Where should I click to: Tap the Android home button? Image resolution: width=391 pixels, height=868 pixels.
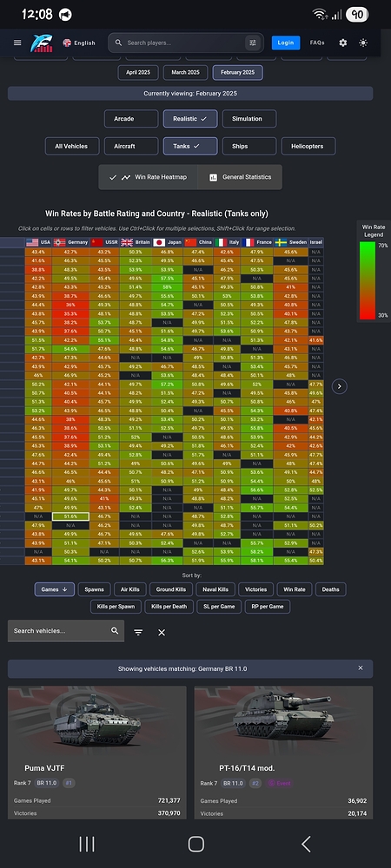(196, 844)
